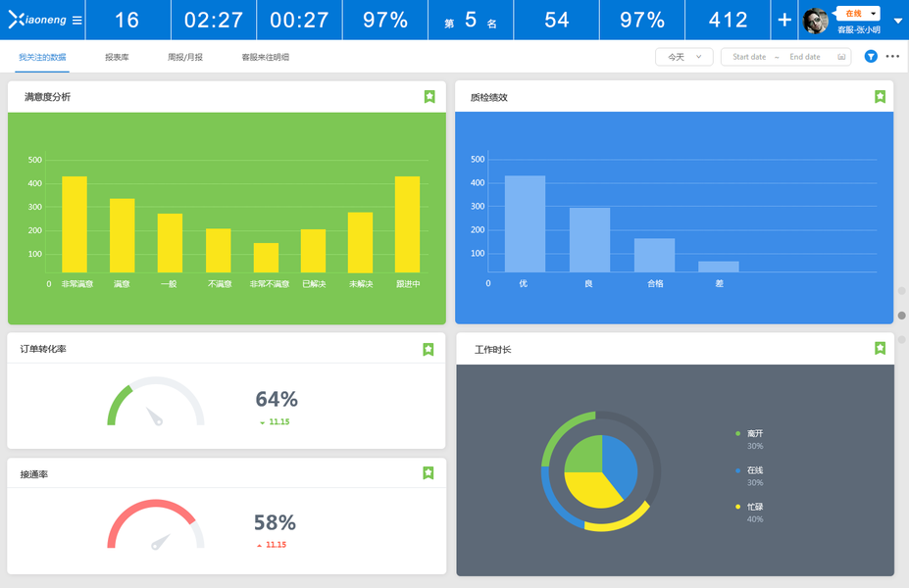This screenshot has height=588, width=909.
Task: Switch to 周报/月报 tab
Action: [185, 57]
